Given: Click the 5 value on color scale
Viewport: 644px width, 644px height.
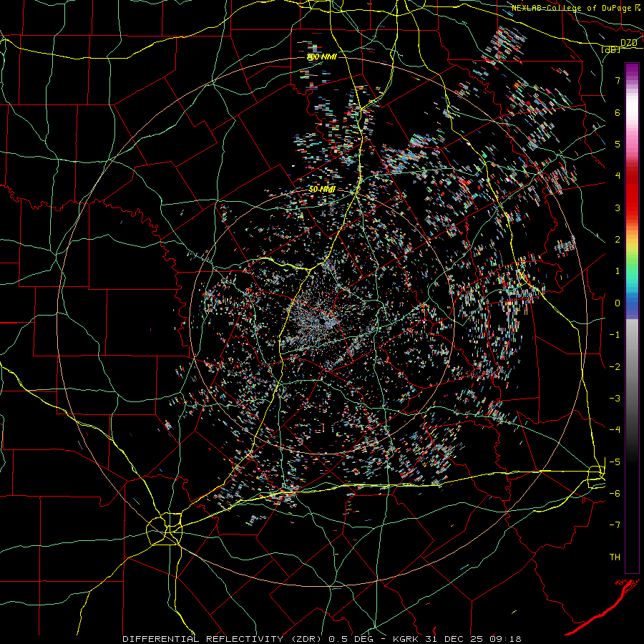Looking at the screenshot, I should coord(618,144).
